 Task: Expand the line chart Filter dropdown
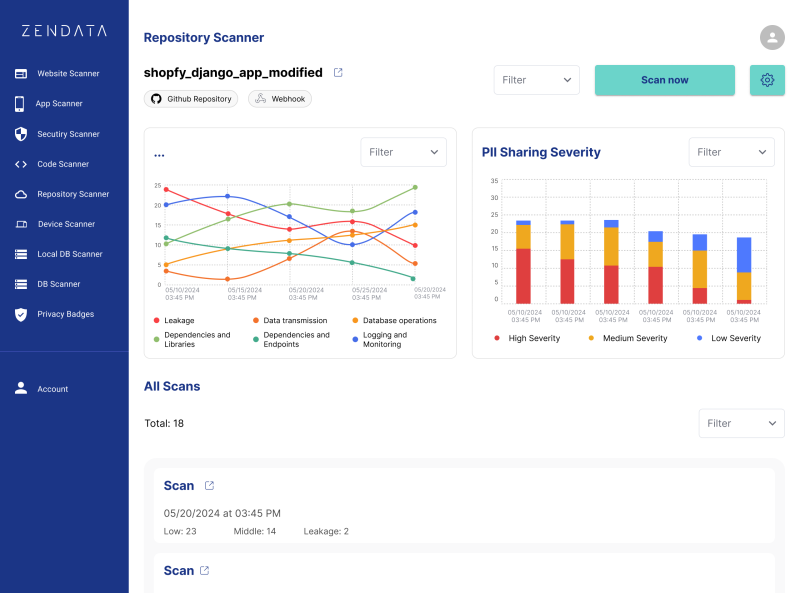(403, 152)
